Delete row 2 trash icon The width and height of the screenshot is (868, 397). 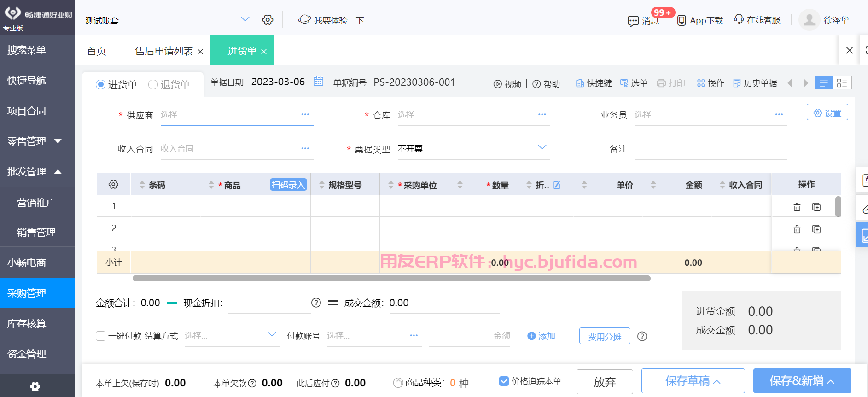(x=797, y=229)
